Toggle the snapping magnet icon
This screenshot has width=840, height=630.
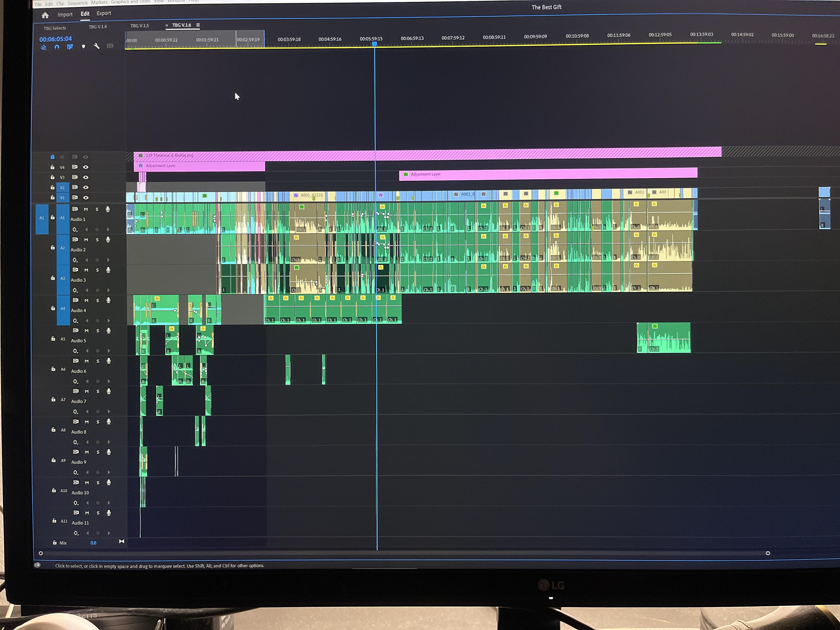(57, 47)
